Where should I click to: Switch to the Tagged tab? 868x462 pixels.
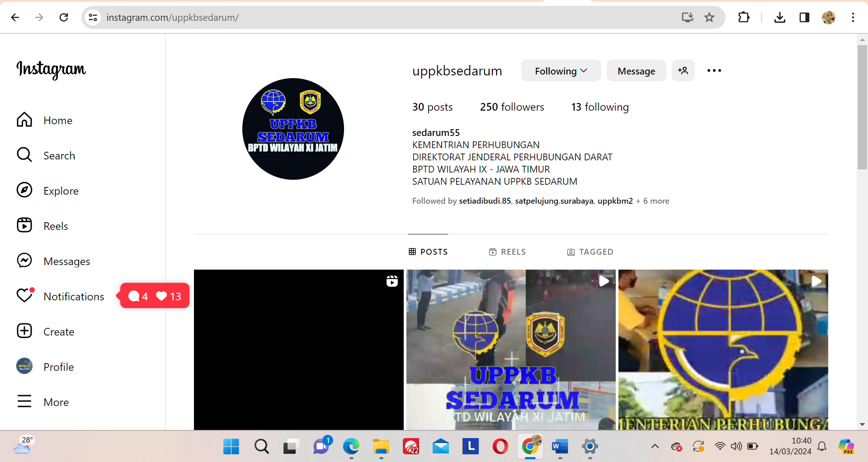tap(590, 252)
